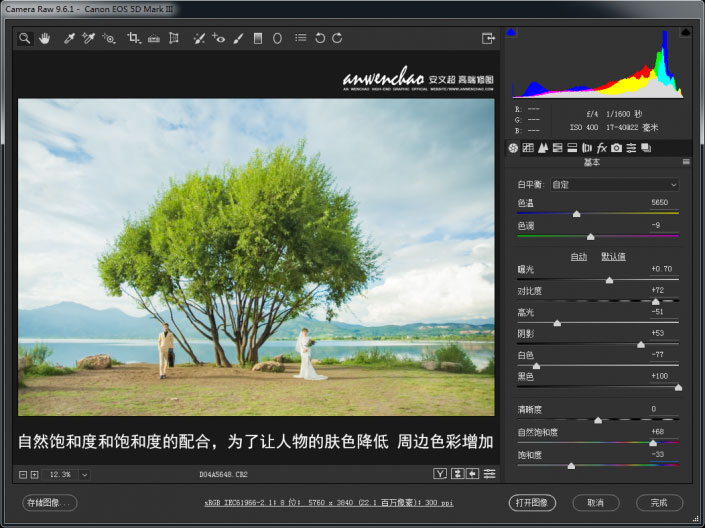Select the Targeted Adjustment tool
The width and height of the screenshot is (705, 528).
(x=109, y=39)
